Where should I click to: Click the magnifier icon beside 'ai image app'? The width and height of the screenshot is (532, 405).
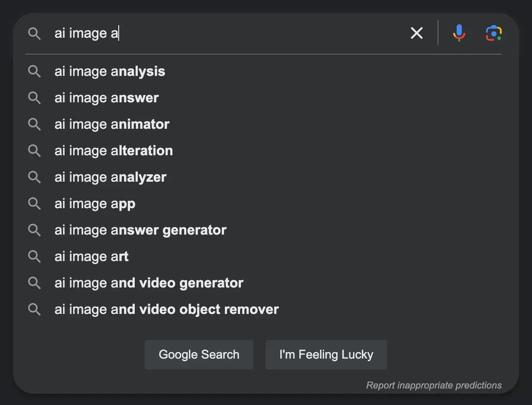point(34,204)
